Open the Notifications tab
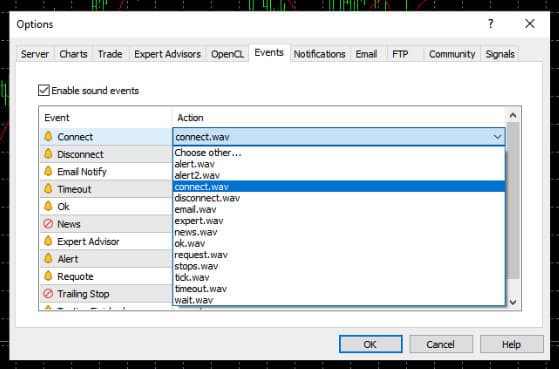This screenshot has height=369, width=559. (319, 54)
